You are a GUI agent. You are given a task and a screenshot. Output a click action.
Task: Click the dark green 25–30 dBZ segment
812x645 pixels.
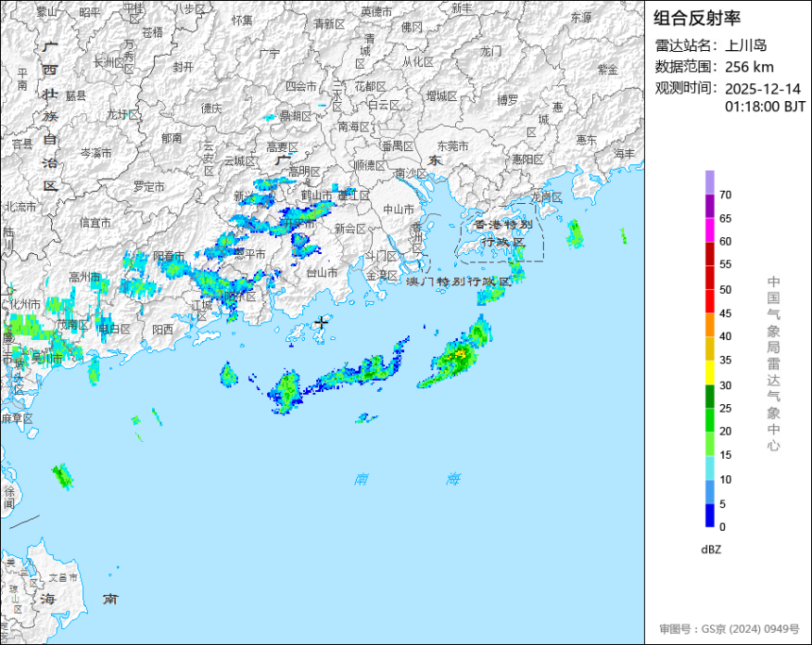click(x=709, y=397)
